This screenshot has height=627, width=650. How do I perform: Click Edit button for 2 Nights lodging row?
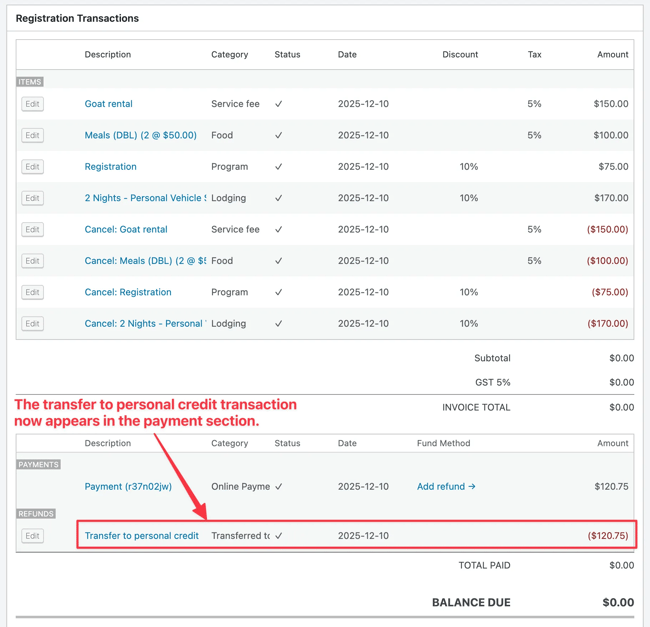(x=32, y=198)
